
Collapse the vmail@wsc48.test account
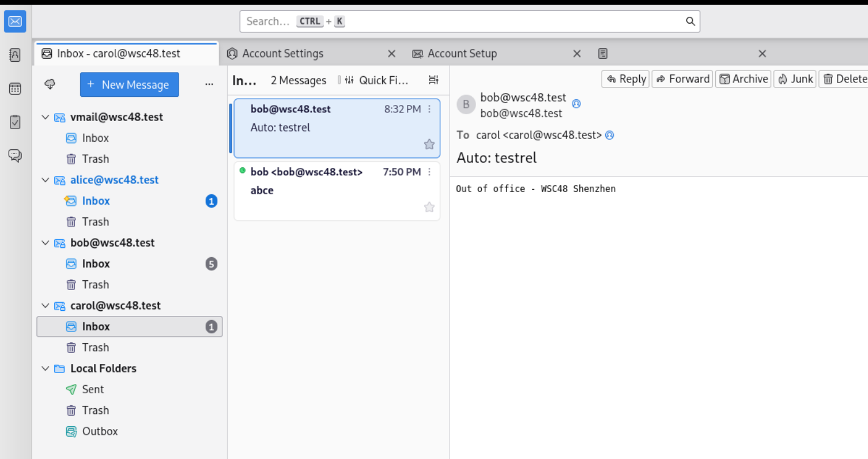46,117
